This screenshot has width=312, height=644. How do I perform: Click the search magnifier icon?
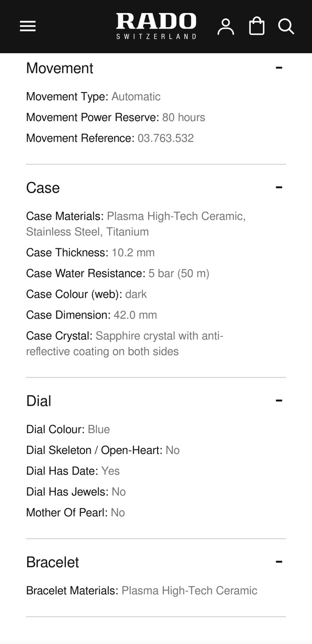[x=286, y=26]
